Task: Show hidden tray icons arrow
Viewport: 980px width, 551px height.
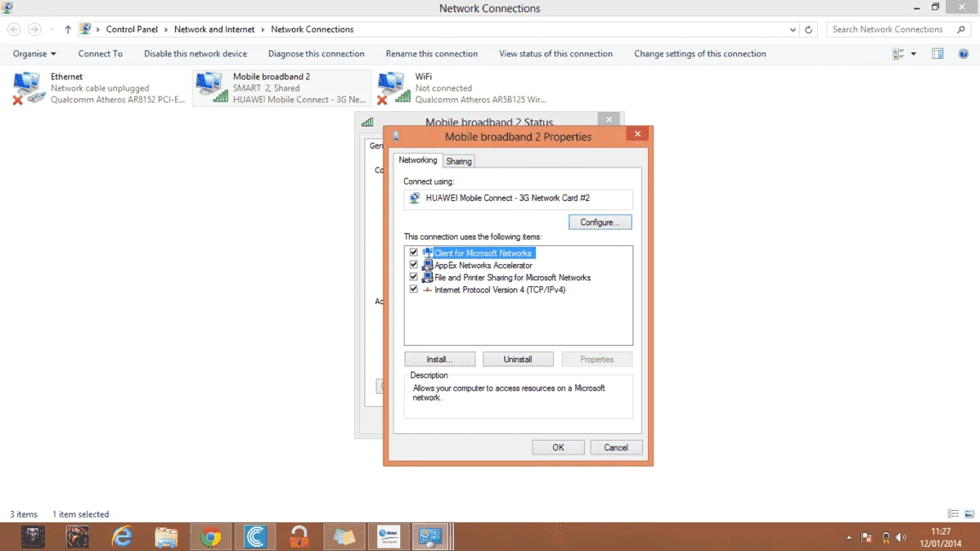Action: click(849, 537)
